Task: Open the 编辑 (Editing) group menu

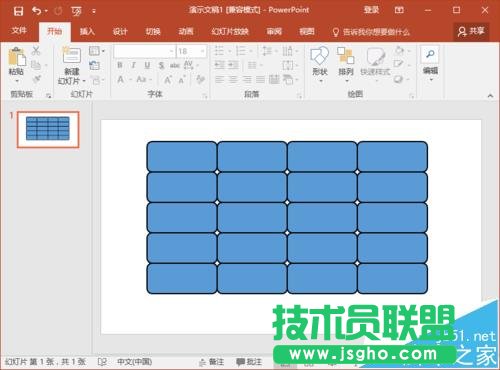Action: pyautogui.click(x=430, y=64)
